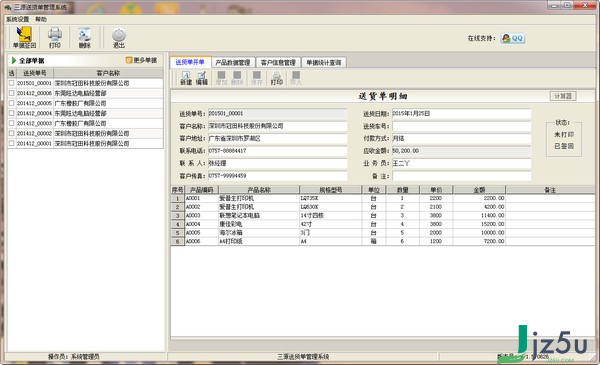The image size is (600, 365).
Task: Tick checkbox for order 201412_00004
Action: click(x=11, y=113)
